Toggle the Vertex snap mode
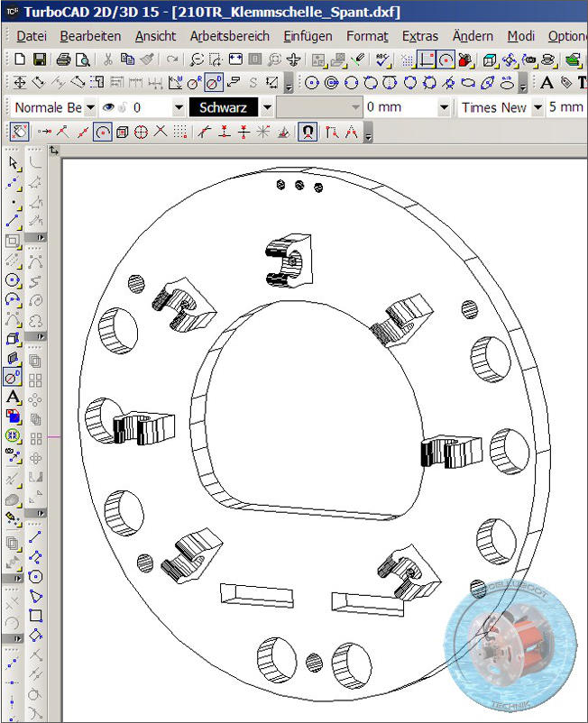The width and height of the screenshot is (588, 723). pyautogui.click(x=63, y=133)
